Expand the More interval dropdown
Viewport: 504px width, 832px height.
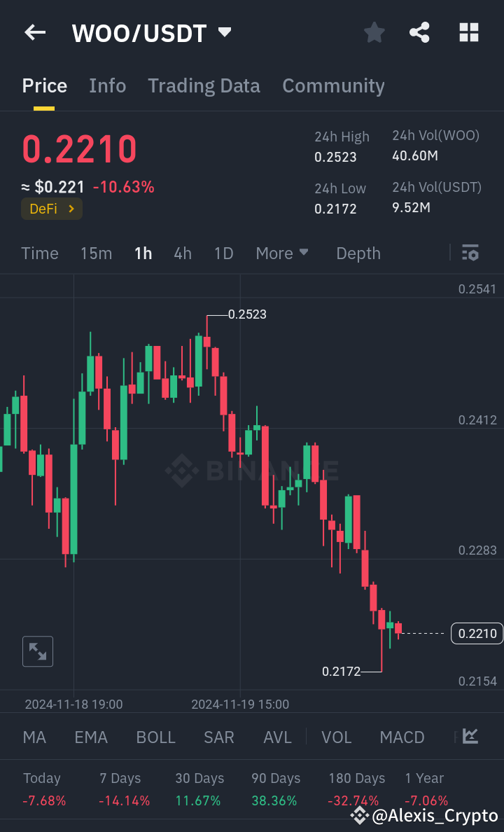coord(282,253)
